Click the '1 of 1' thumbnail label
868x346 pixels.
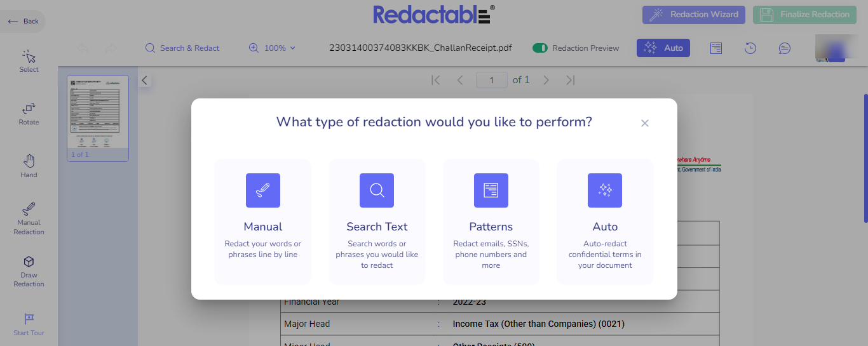80,155
